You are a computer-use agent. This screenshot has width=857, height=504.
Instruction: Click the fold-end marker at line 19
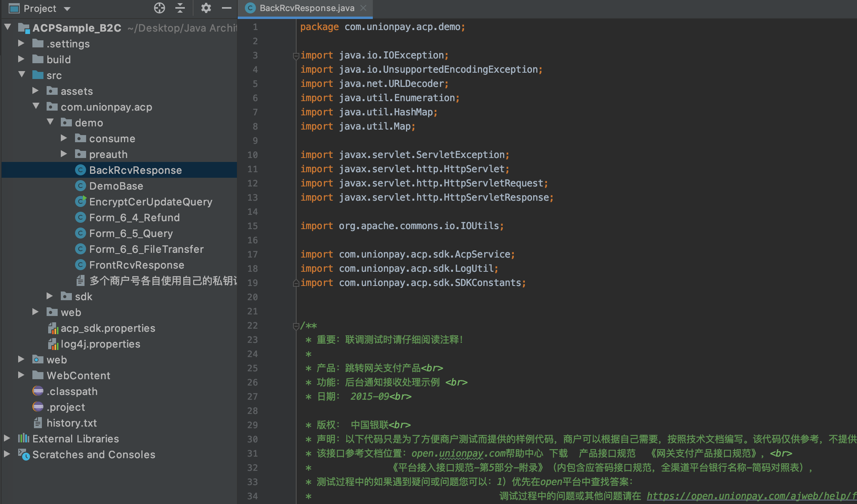[296, 283]
